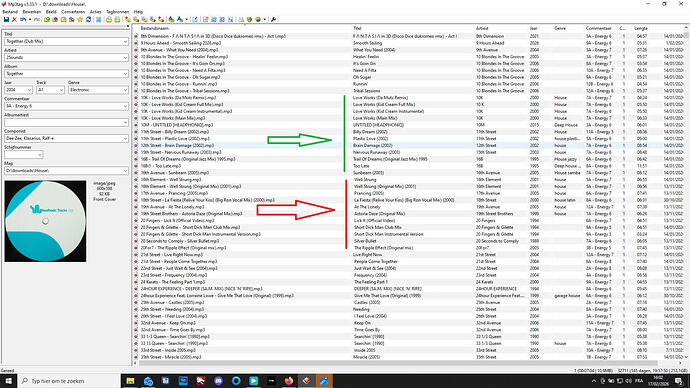
Task: Change directory using first folder icon
Action: coord(47,19)
